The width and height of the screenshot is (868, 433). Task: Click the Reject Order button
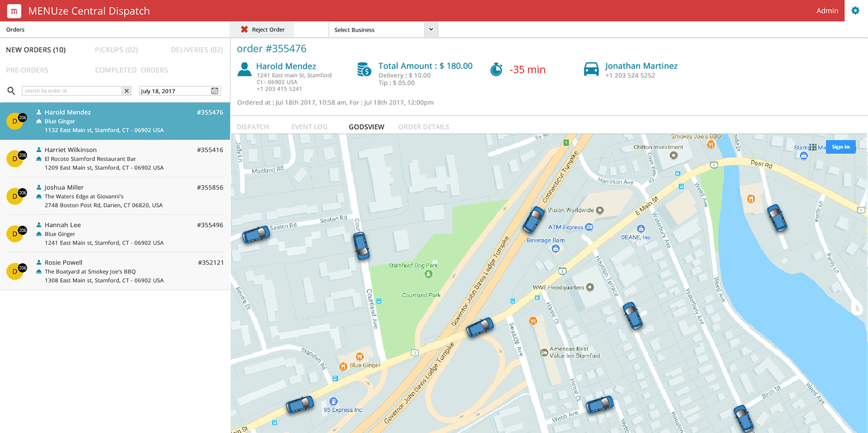[262, 29]
